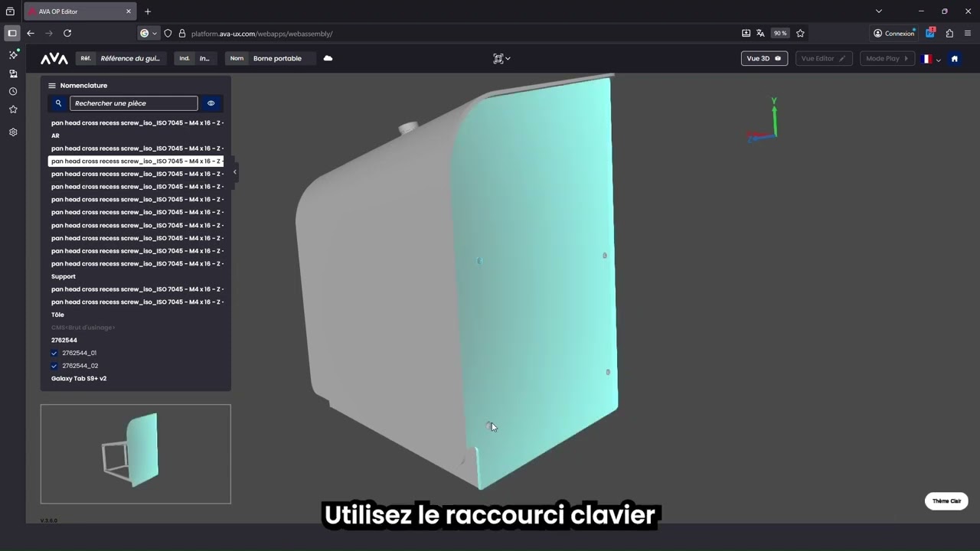Switch to Vue 3D mode

(x=764, y=58)
